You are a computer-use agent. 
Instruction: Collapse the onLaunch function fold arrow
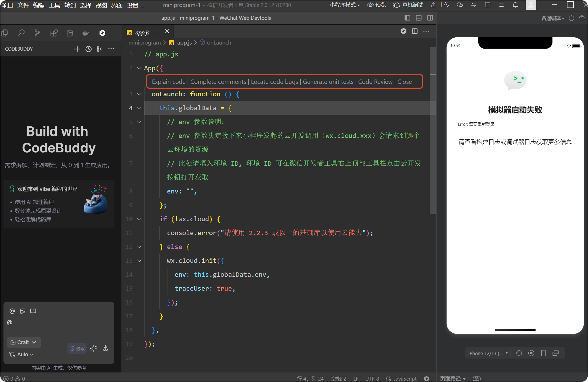pyautogui.click(x=139, y=94)
